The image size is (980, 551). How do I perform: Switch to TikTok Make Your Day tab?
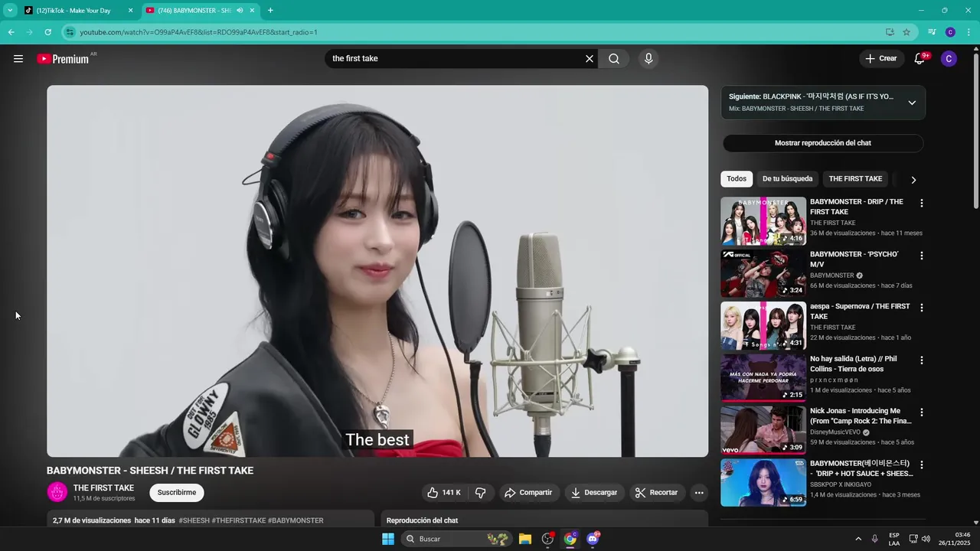[78, 11]
